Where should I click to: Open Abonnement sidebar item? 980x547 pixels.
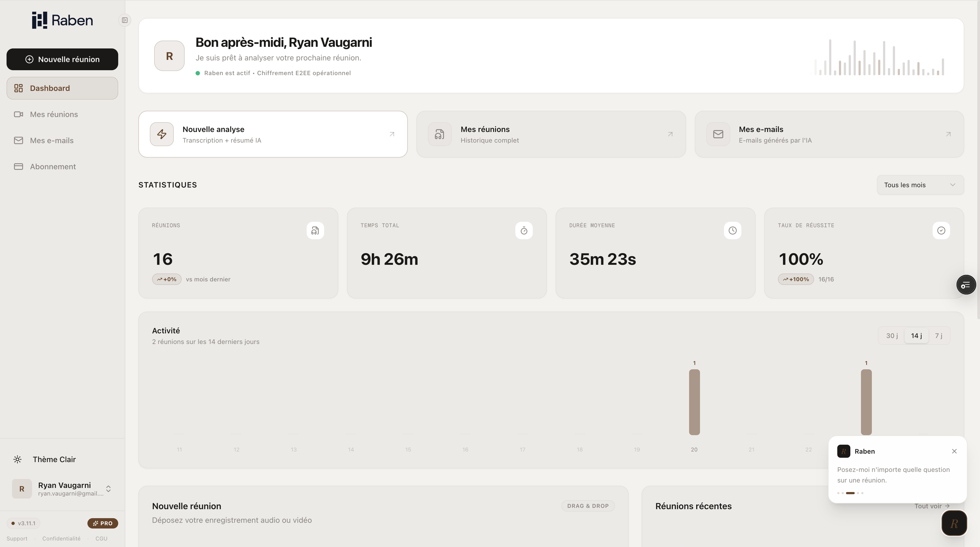click(x=62, y=167)
